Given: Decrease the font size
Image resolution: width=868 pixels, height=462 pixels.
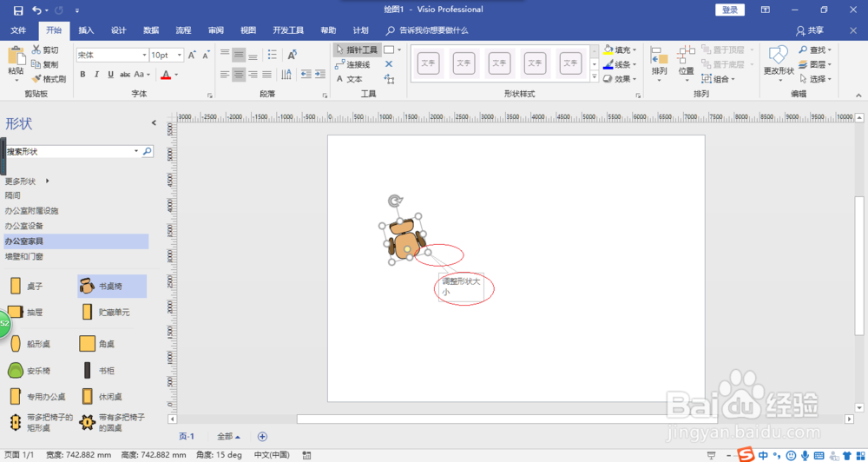Looking at the screenshot, I should (x=206, y=56).
